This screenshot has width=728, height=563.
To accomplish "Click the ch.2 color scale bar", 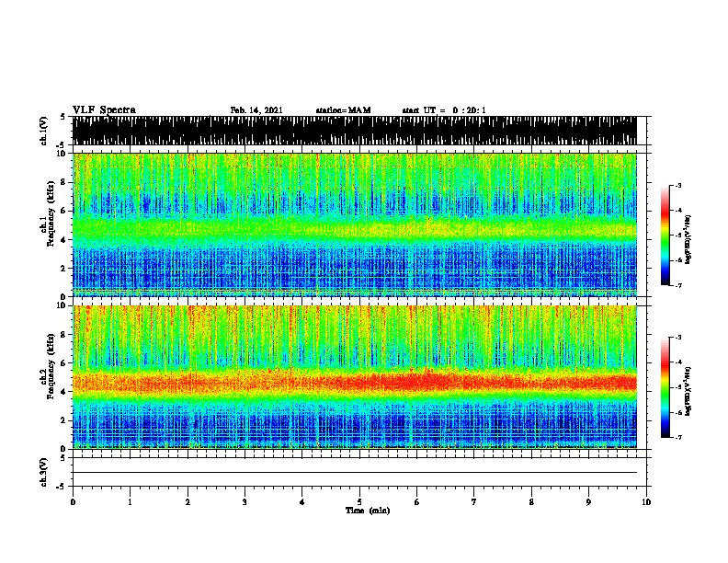I will pyautogui.click(x=665, y=387).
